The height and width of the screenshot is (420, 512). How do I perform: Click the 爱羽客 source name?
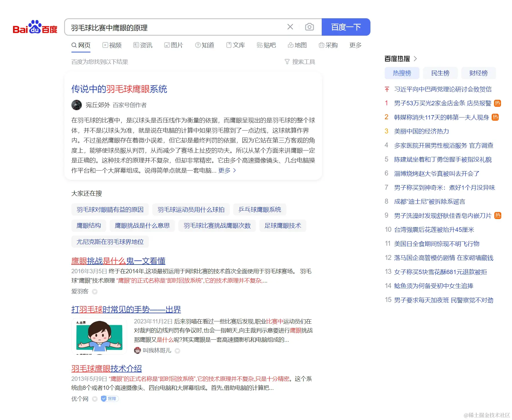coord(80,292)
